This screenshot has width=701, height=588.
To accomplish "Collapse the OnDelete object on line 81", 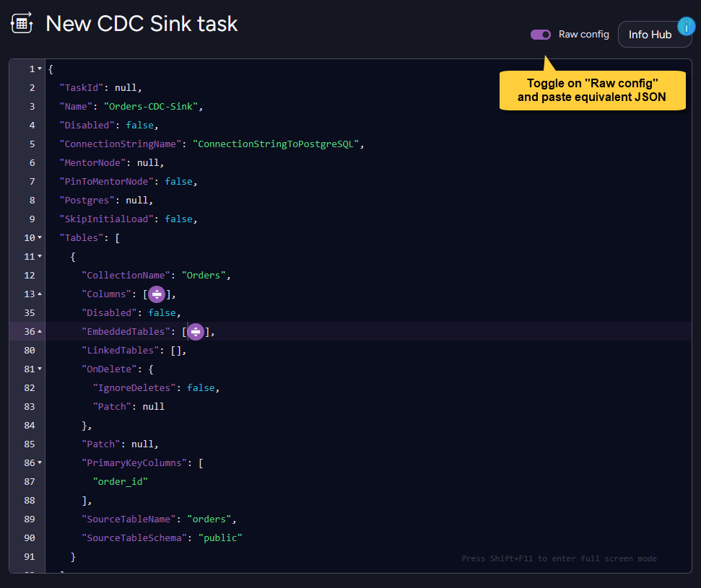I will pyautogui.click(x=40, y=369).
